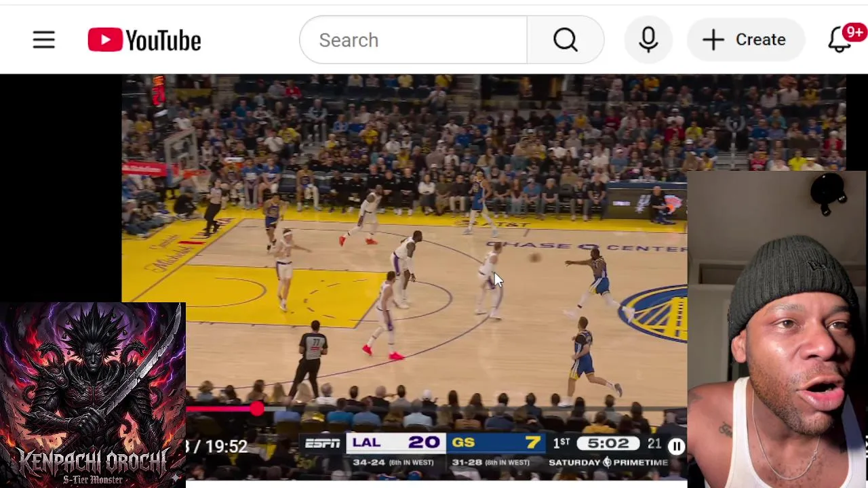Seek using the red progress bar scrubber
868x488 pixels.
(256, 408)
